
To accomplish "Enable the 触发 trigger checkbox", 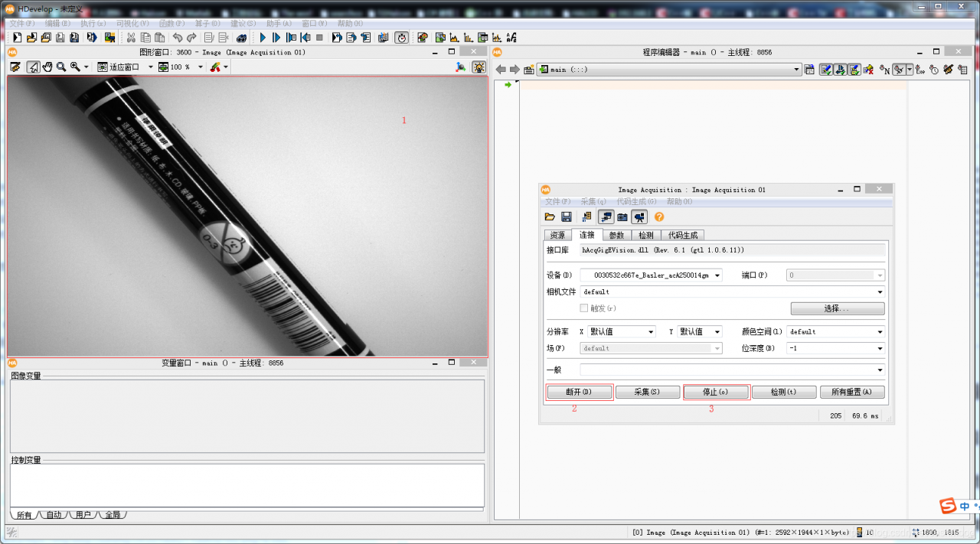I will pyautogui.click(x=584, y=308).
